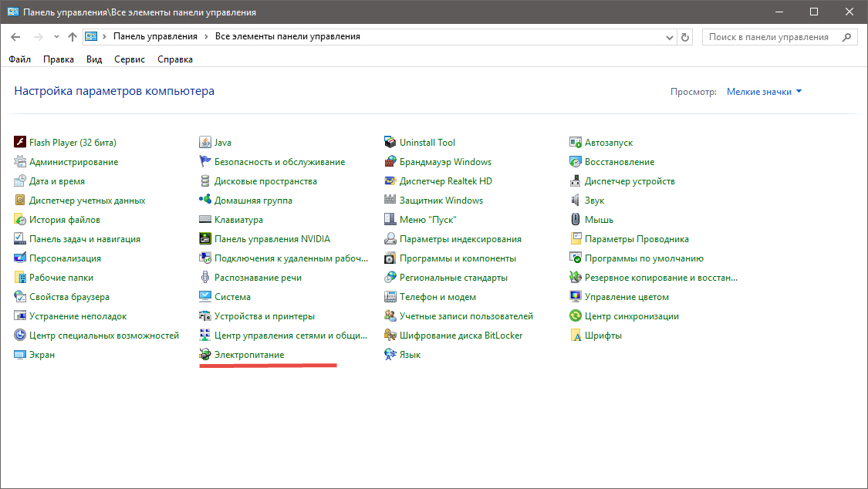Click the Java coffee cup icon
The height and width of the screenshot is (489, 868).
pos(204,142)
